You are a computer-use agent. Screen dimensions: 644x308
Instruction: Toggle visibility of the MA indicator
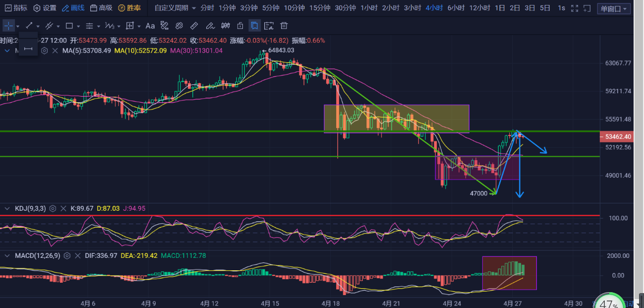(x=7, y=51)
